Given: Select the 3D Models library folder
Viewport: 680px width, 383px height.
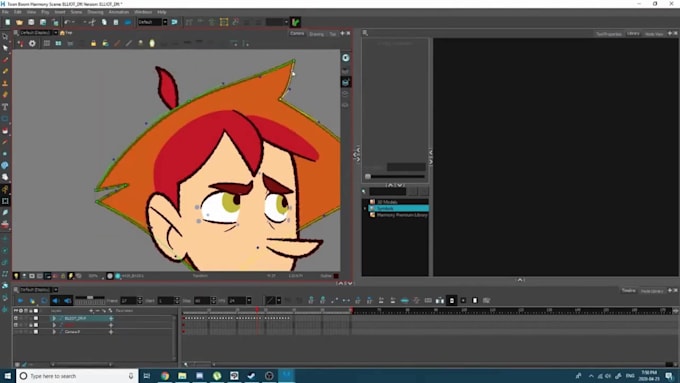Looking at the screenshot, I should click(x=387, y=202).
